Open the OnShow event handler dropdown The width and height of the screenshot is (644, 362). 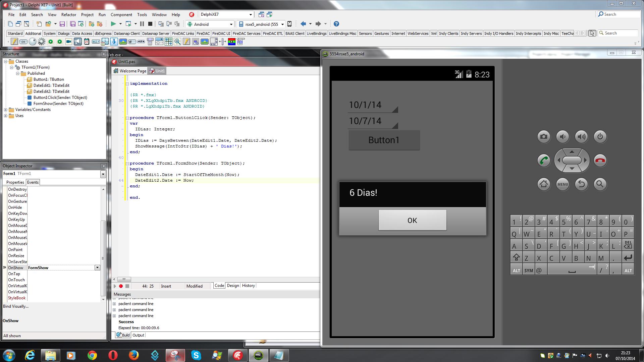[97, 267]
